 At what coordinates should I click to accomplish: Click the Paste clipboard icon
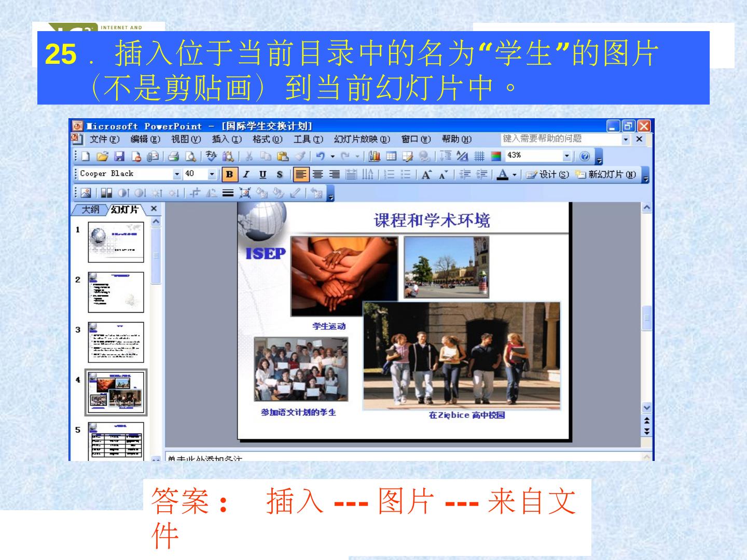tap(283, 156)
